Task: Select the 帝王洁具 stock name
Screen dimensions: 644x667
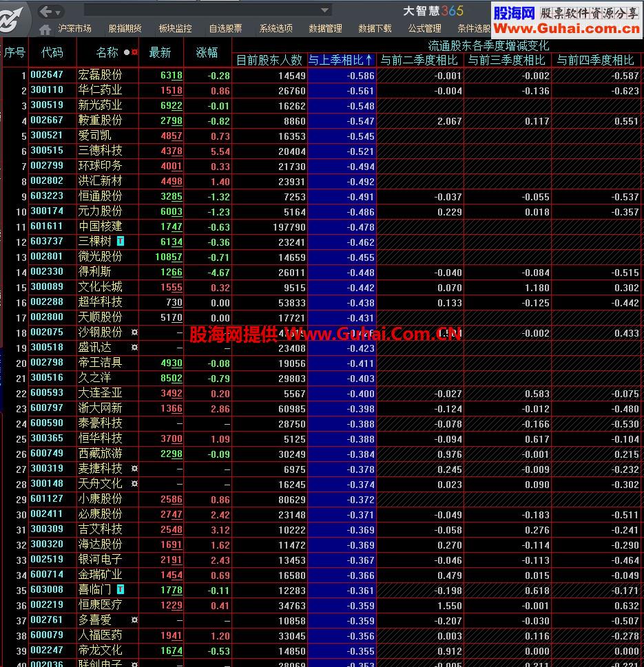Action: tap(100, 363)
